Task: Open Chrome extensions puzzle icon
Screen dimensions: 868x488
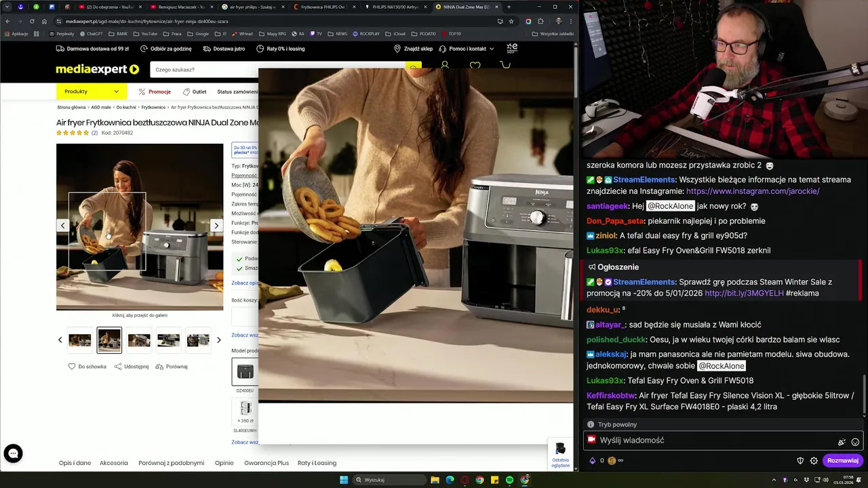Action: [x=540, y=21]
